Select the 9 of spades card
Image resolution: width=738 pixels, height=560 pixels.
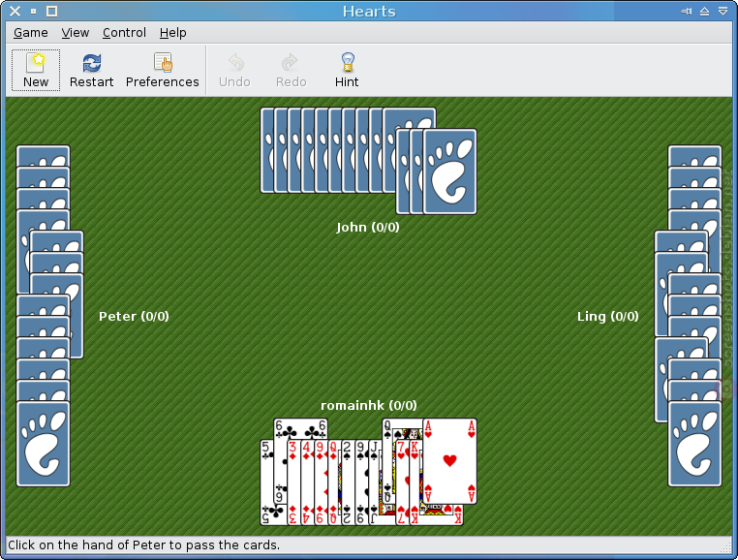pos(361,482)
